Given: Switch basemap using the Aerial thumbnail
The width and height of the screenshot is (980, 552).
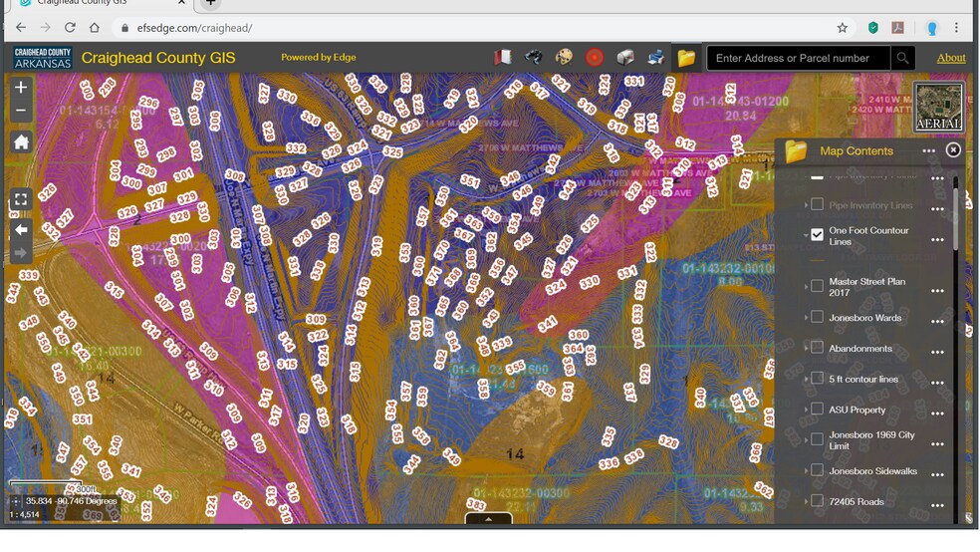Looking at the screenshot, I should click(938, 108).
